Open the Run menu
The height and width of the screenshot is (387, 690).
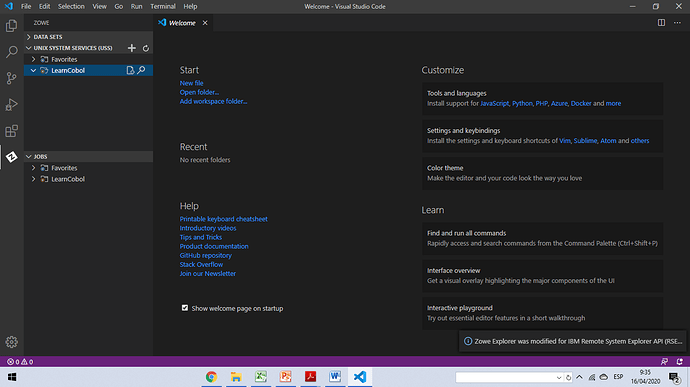[136, 7]
